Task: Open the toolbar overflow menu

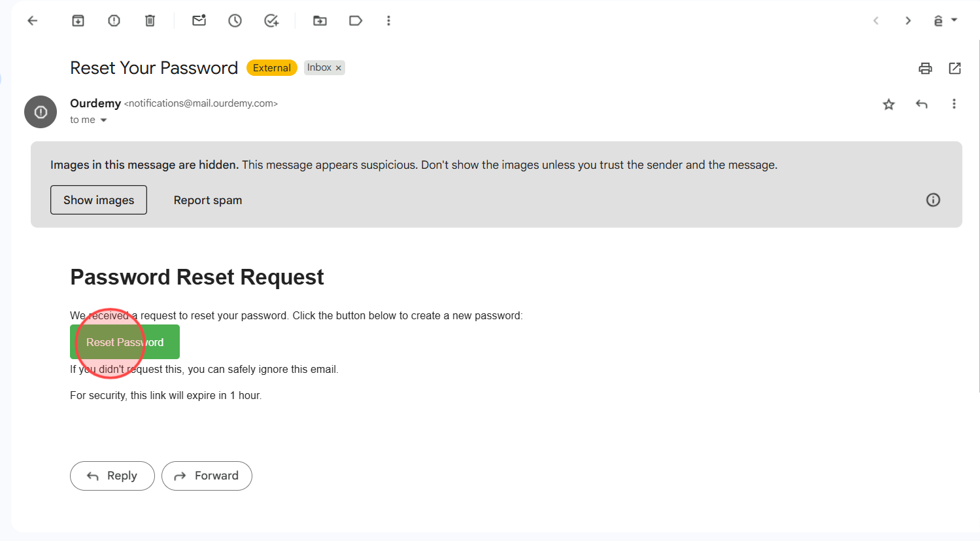Action: tap(389, 20)
